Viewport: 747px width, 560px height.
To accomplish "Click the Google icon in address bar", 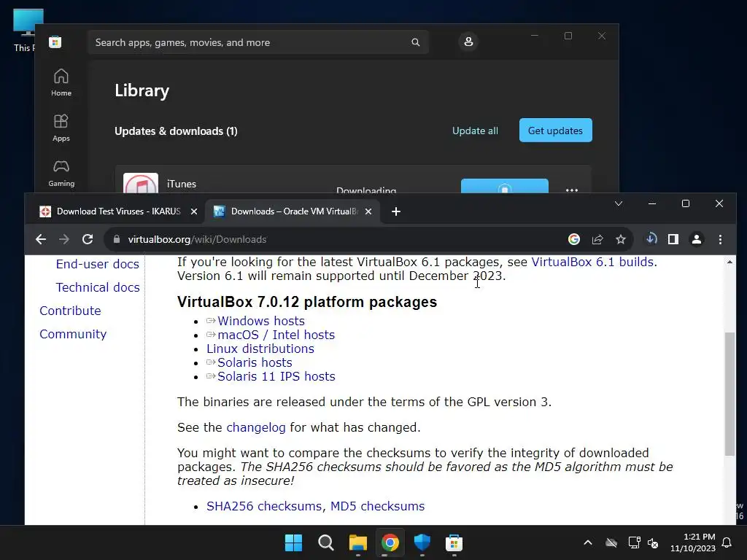I will tap(574, 239).
